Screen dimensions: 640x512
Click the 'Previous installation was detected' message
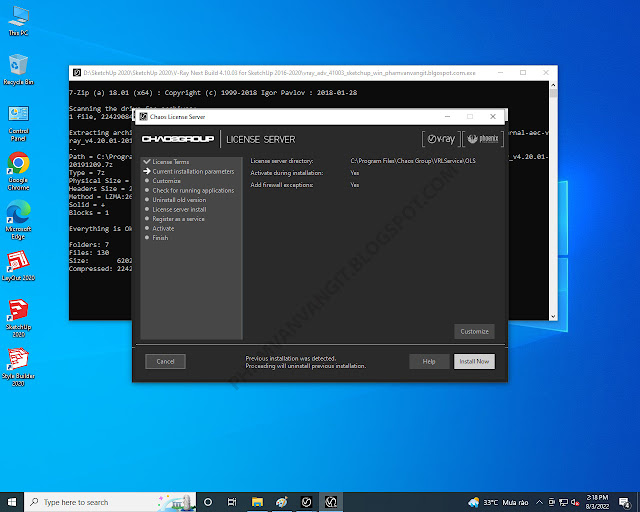coord(291,358)
